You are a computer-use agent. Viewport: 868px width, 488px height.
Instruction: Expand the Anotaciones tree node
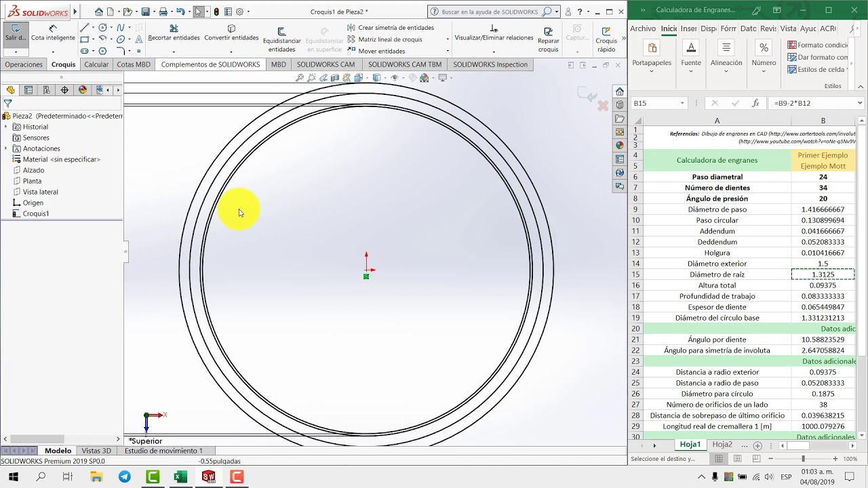coord(6,148)
